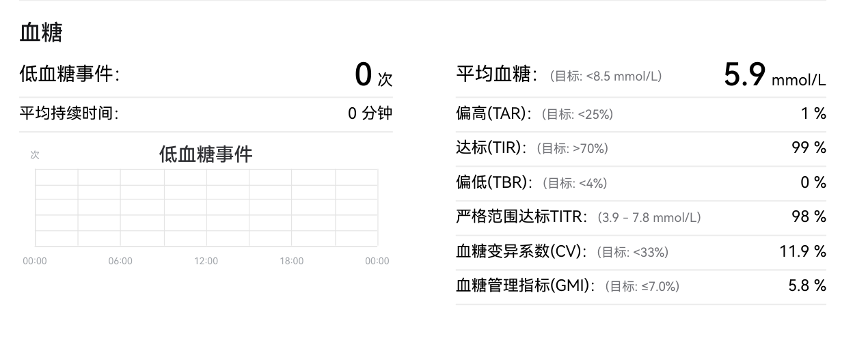Click the 血糖 section heading
This screenshot has width=868, height=351.
point(41,33)
